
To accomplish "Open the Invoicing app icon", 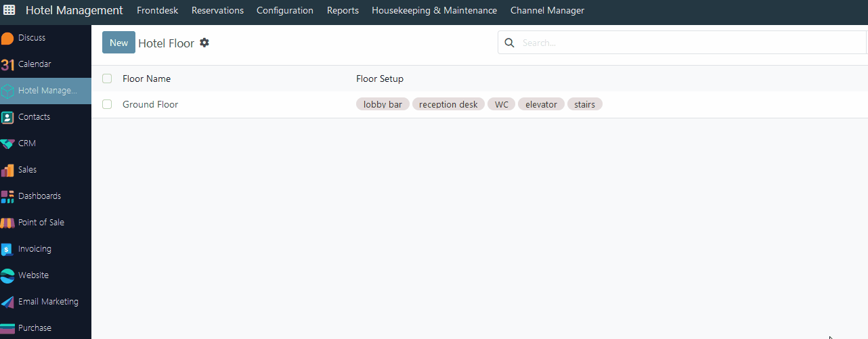I will tap(7, 249).
